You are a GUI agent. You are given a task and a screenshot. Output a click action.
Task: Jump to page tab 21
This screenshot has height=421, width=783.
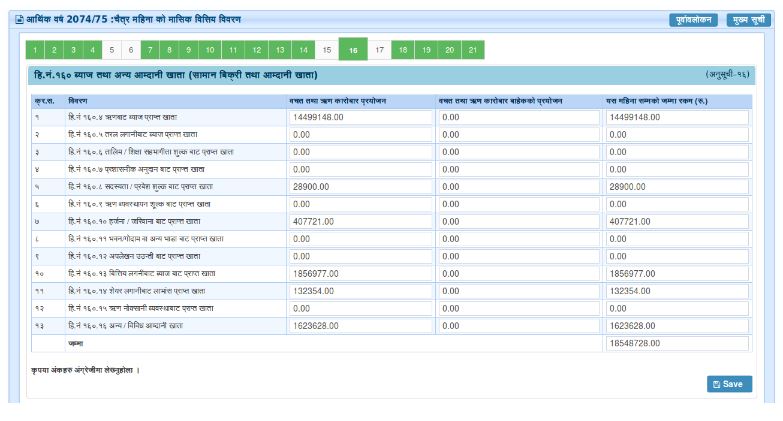(x=472, y=50)
